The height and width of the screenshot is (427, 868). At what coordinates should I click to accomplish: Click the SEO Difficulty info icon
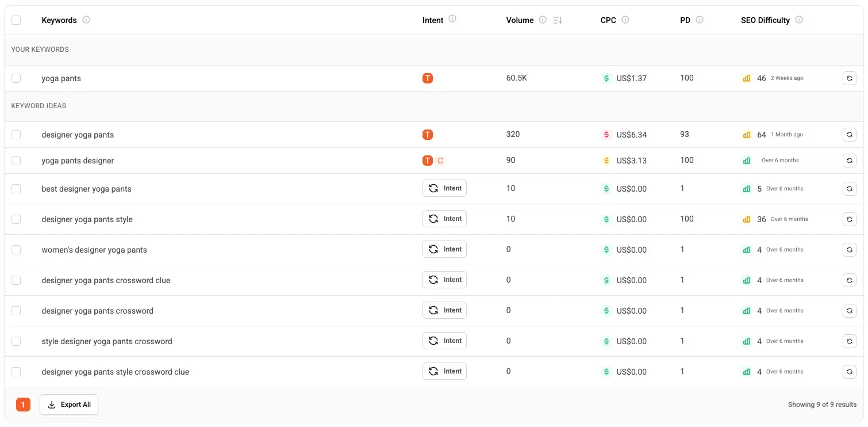tap(799, 20)
